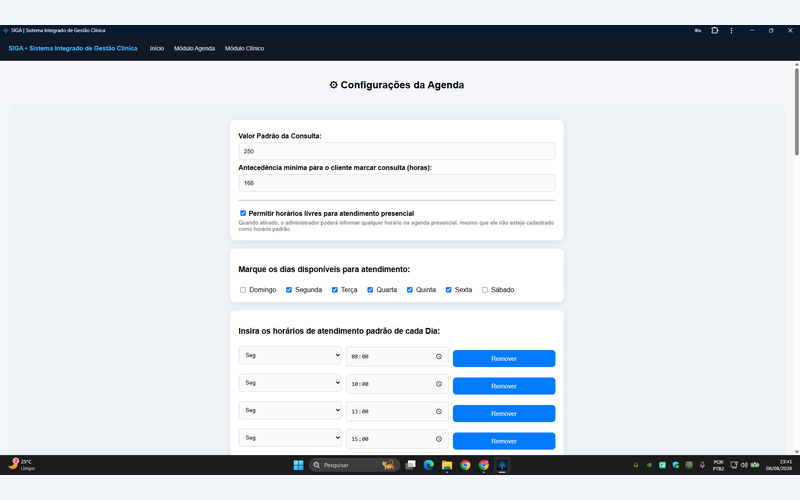Viewport: 800px width, 500px height.
Task: Click the clock icon of the 10:00 time field
Action: pos(439,384)
